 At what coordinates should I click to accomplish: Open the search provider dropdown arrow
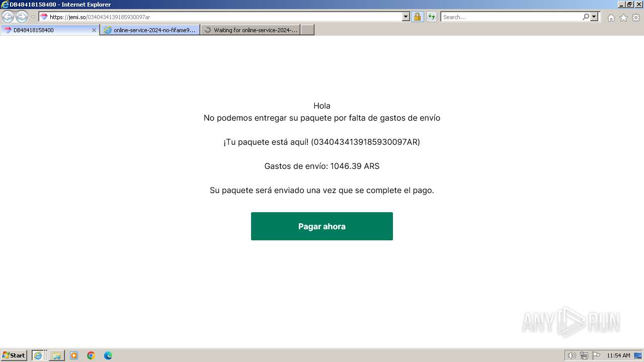pos(595,17)
